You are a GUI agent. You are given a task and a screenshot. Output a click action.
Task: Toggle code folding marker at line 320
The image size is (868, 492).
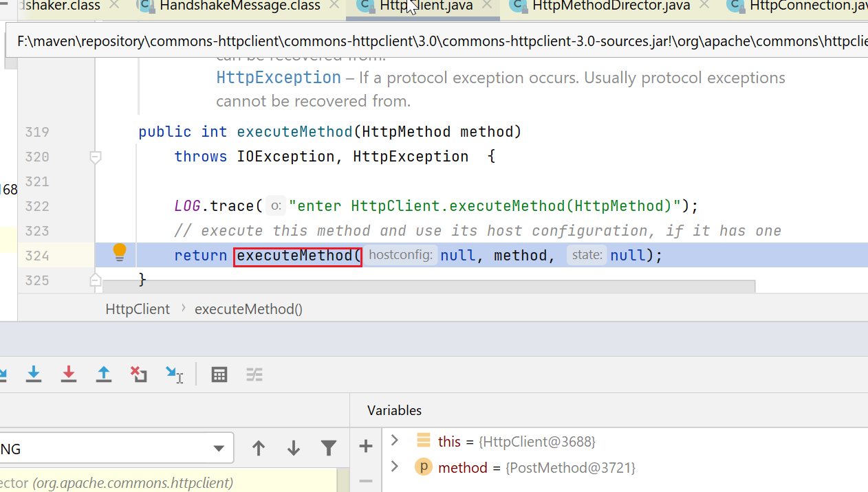[96, 157]
